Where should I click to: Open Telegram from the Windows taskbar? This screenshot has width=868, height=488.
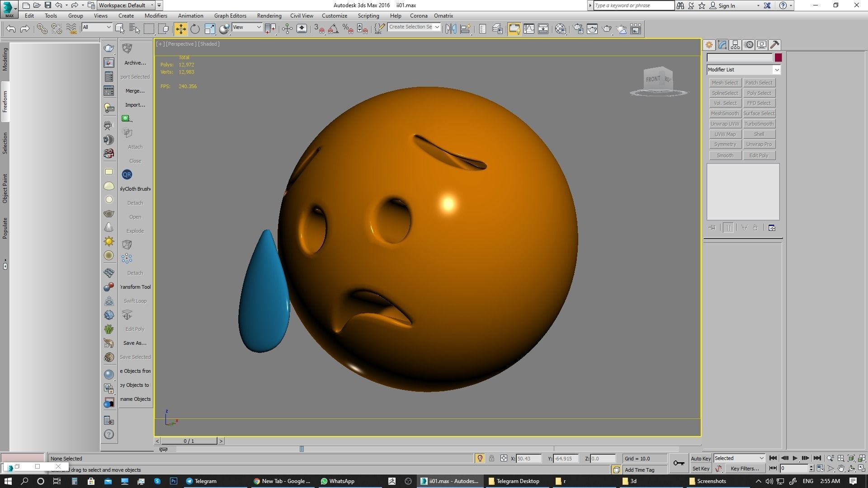coord(202,481)
